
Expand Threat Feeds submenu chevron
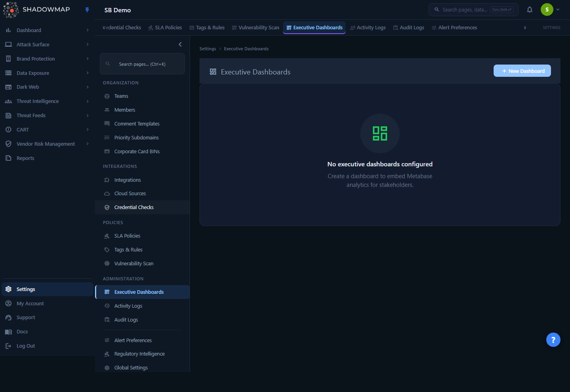coord(87,116)
